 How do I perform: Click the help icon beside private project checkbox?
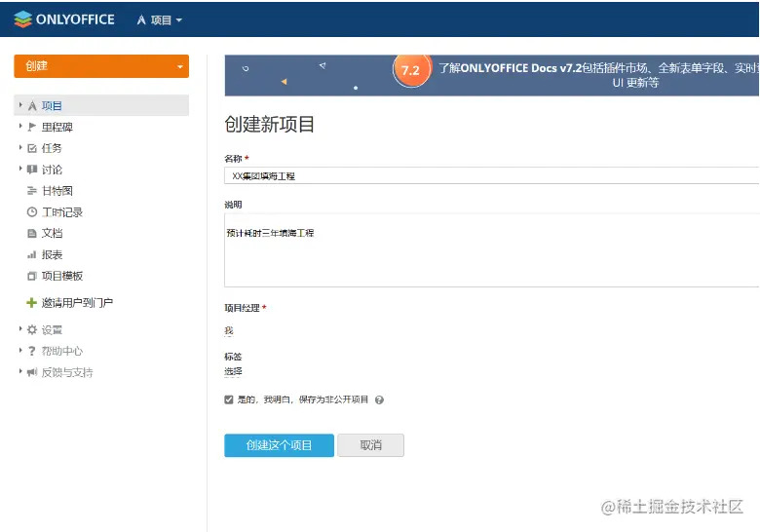click(x=380, y=399)
